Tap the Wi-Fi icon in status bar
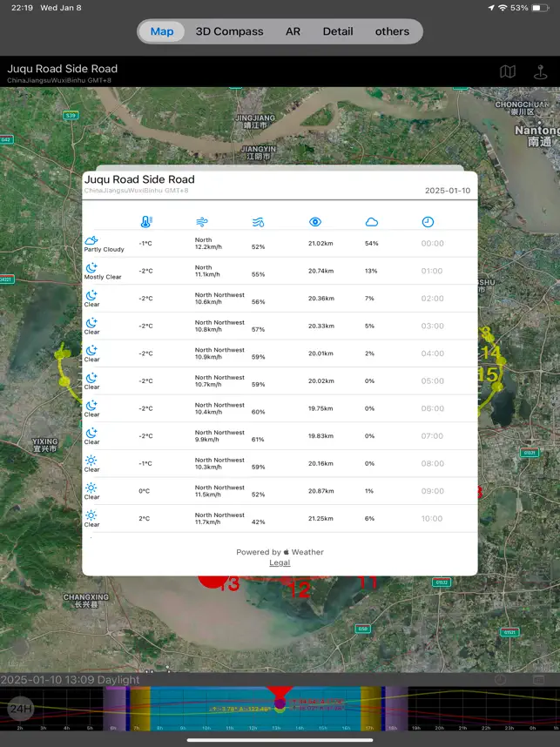560x747 pixels. [503, 8]
